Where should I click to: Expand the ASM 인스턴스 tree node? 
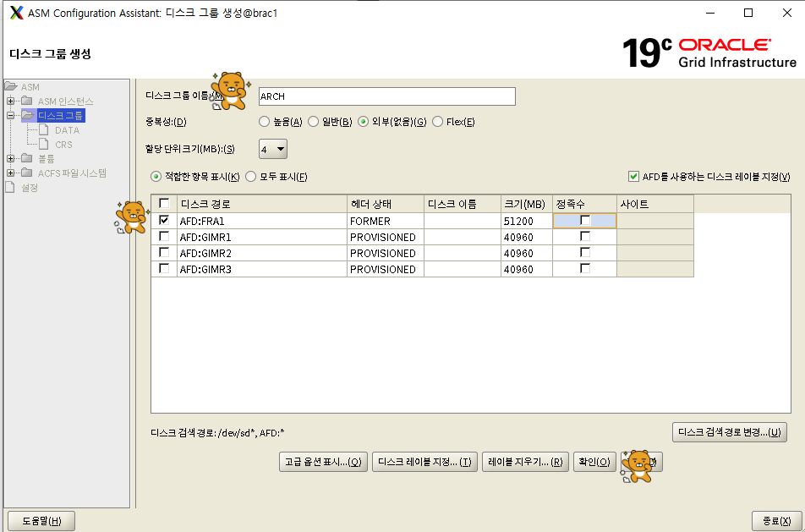[x=10, y=101]
